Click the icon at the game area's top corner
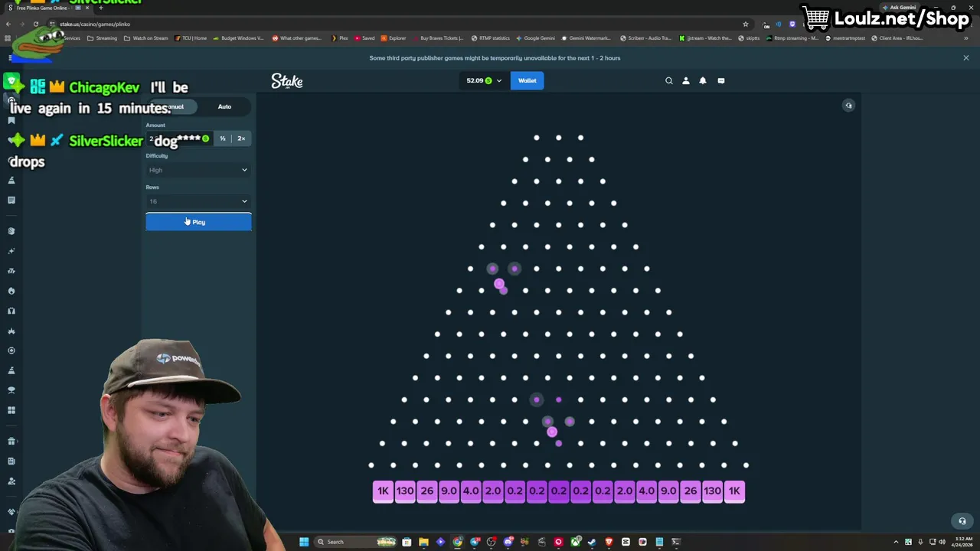Viewport: 980px width, 551px height. (x=848, y=106)
